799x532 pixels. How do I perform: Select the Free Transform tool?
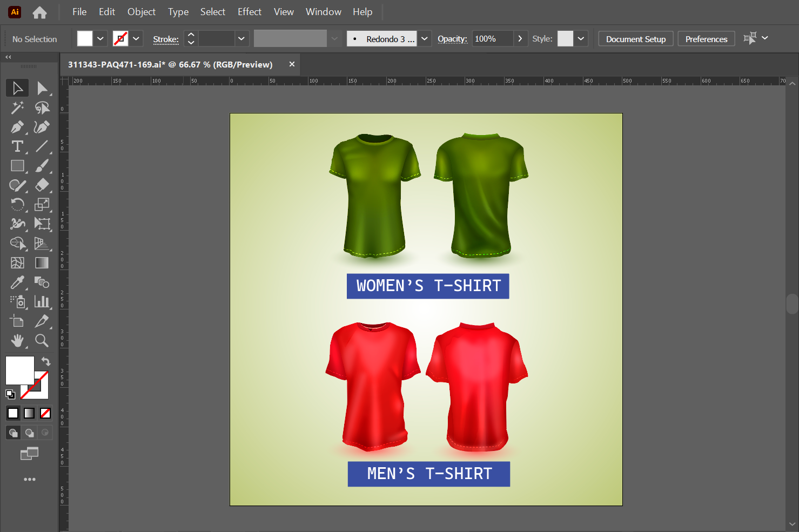42,224
